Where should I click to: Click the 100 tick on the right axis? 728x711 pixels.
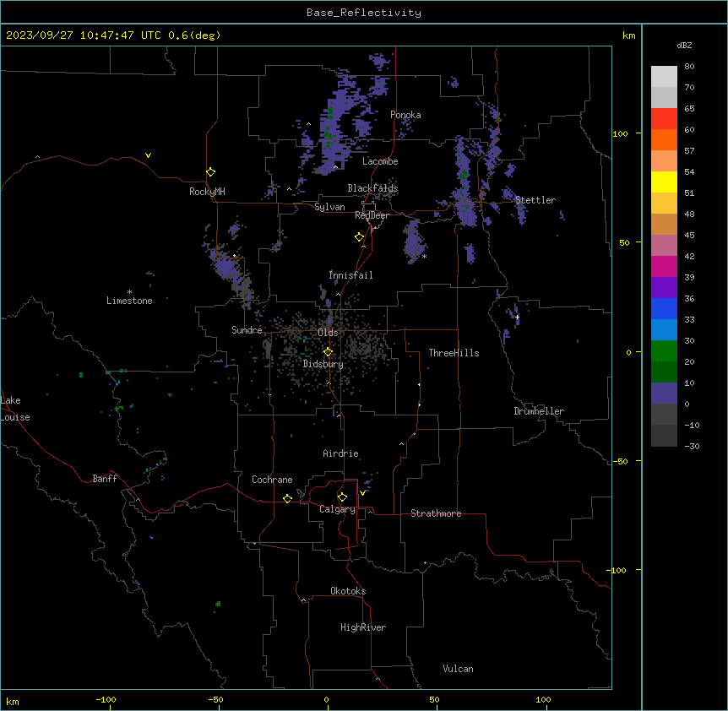pos(620,133)
